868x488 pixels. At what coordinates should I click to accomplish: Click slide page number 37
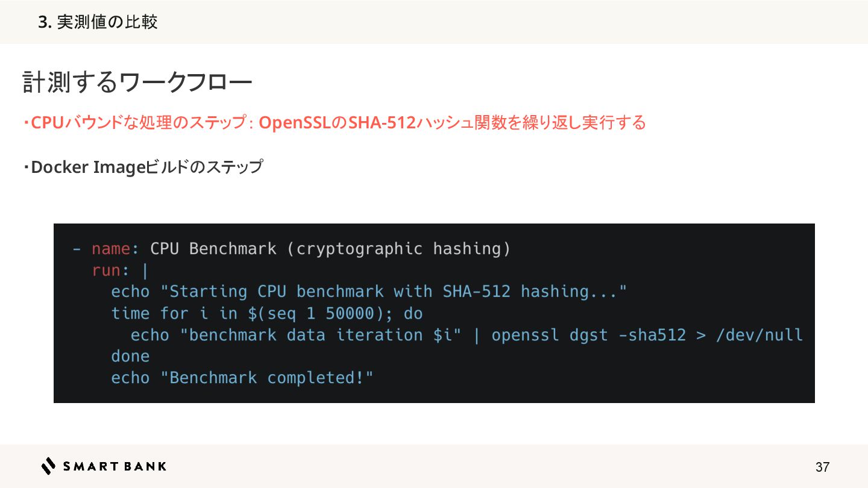coord(822,467)
